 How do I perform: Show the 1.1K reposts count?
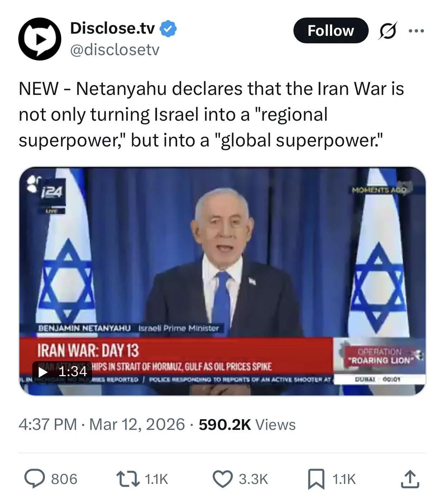(157, 479)
